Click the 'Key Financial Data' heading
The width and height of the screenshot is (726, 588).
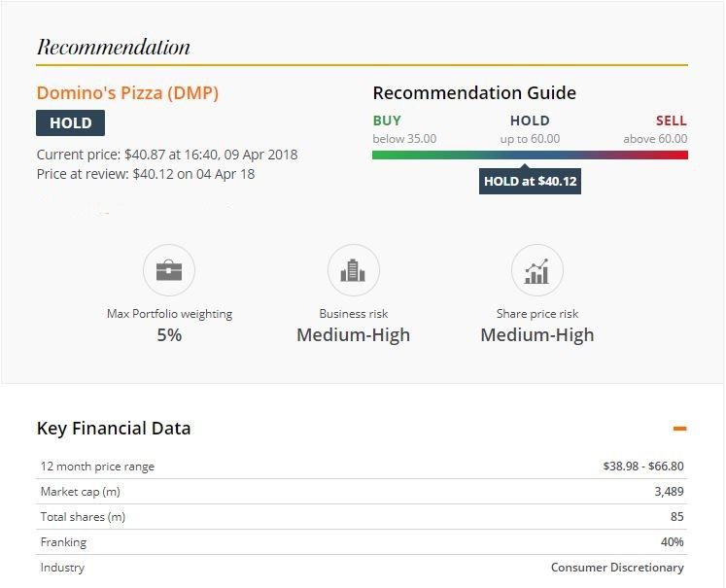click(114, 429)
